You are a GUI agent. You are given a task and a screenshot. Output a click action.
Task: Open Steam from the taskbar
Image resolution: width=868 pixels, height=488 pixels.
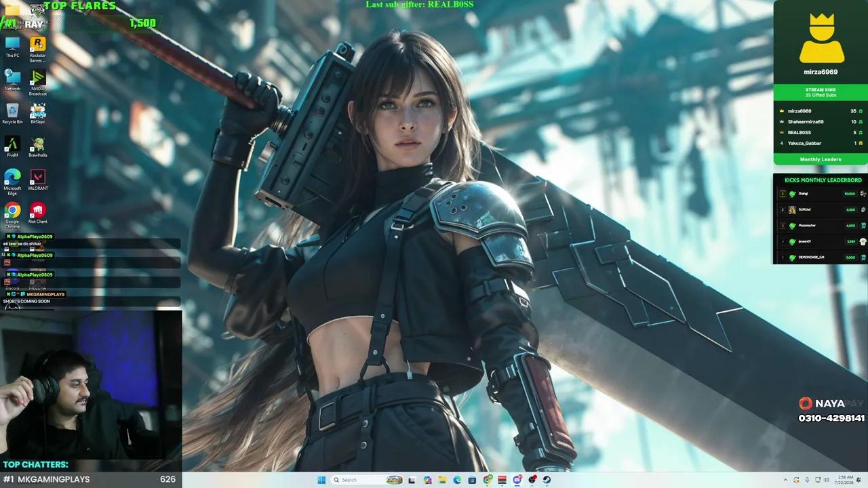547,480
